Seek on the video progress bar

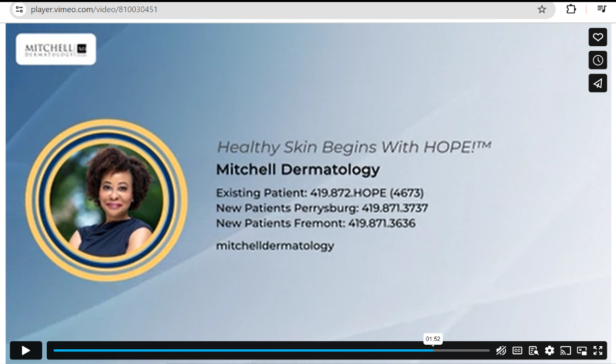[271, 350]
